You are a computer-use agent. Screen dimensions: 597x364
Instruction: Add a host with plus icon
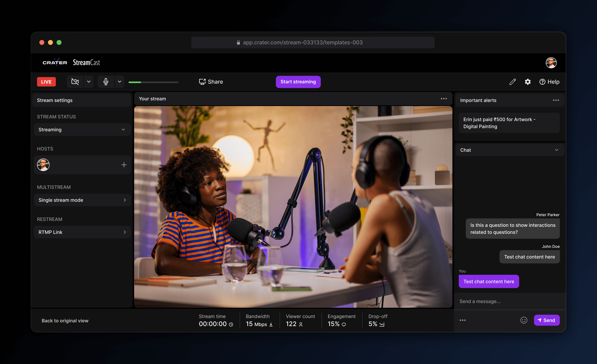124,165
